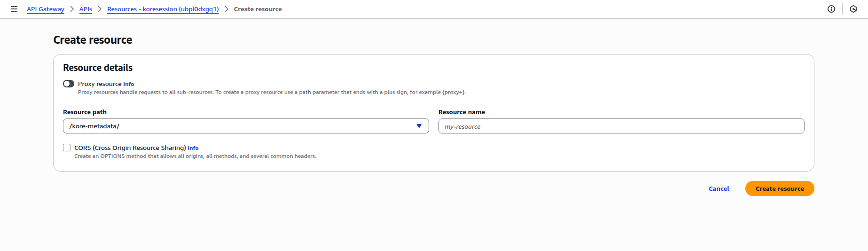Open the hamburger navigation menu
This screenshot has width=868, height=251.
14,9
